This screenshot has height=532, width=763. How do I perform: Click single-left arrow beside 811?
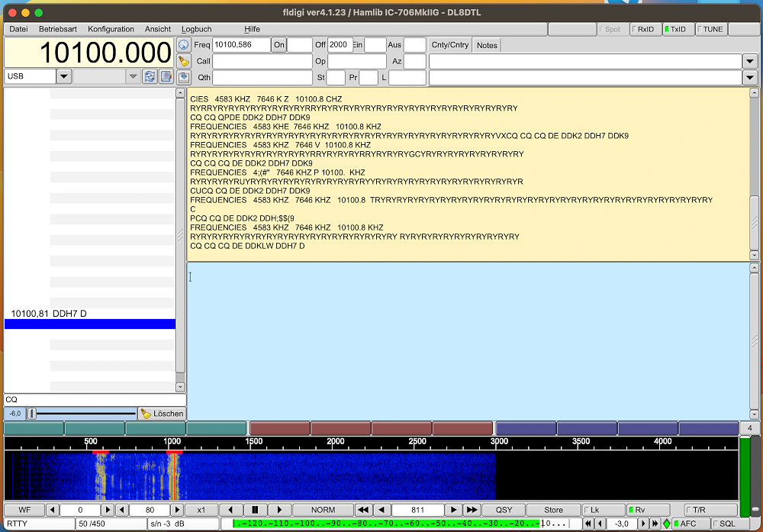[x=381, y=510]
